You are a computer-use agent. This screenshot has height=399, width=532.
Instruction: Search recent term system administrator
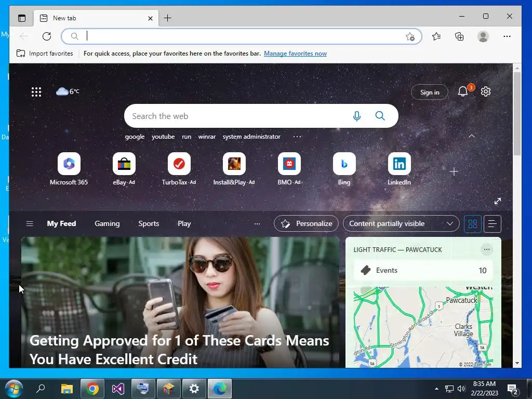pyautogui.click(x=251, y=137)
